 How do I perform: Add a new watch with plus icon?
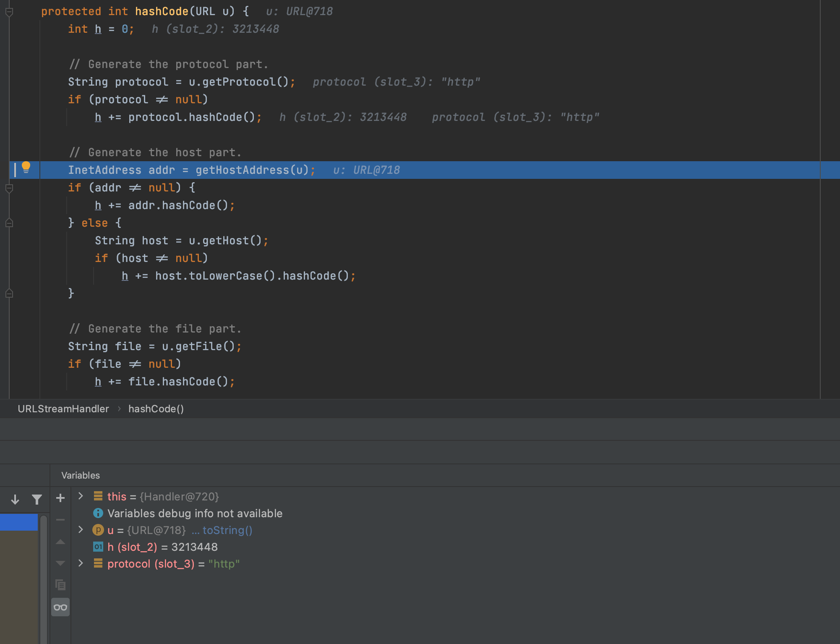click(x=60, y=498)
